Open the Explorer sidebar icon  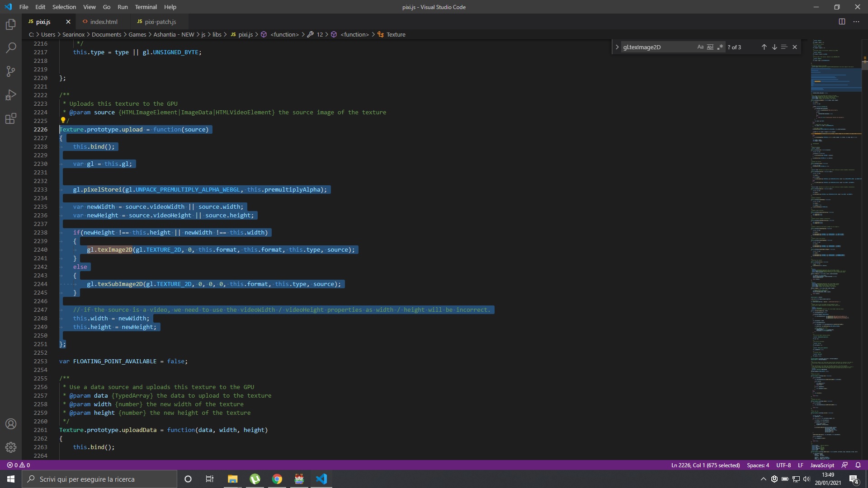pyautogui.click(x=10, y=24)
